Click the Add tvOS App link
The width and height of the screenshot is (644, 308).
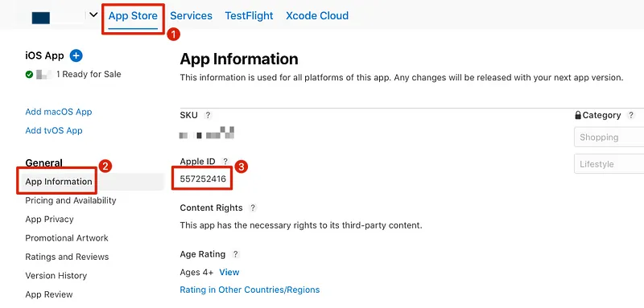pos(54,131)
